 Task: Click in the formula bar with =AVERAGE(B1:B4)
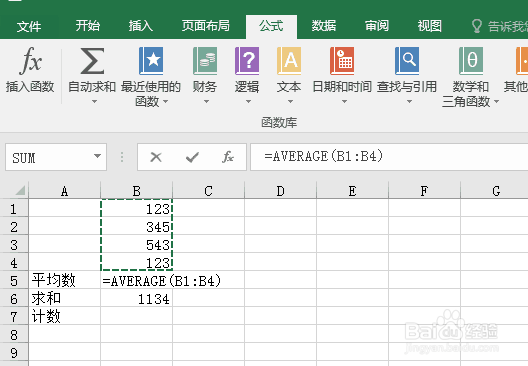point(389,157)
